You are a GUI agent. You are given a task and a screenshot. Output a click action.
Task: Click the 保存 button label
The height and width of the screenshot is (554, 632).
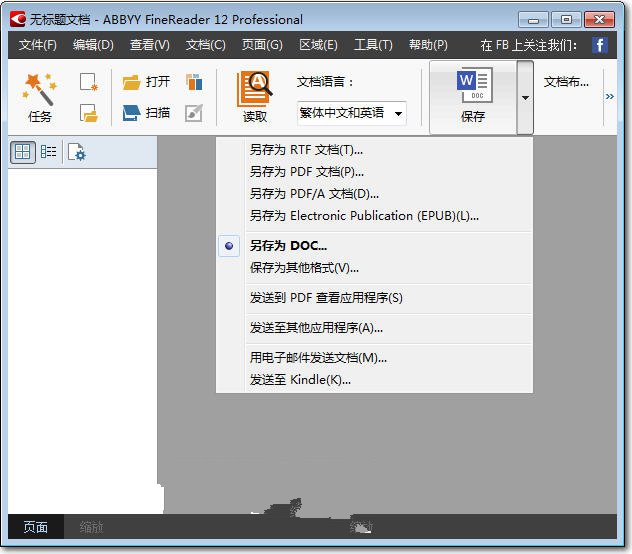coord(473,117)
